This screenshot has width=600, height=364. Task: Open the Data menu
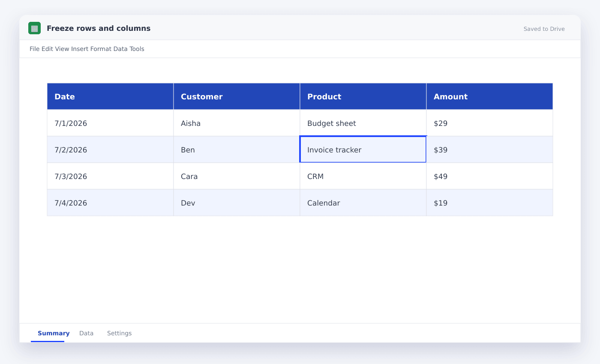pos(120,49)
